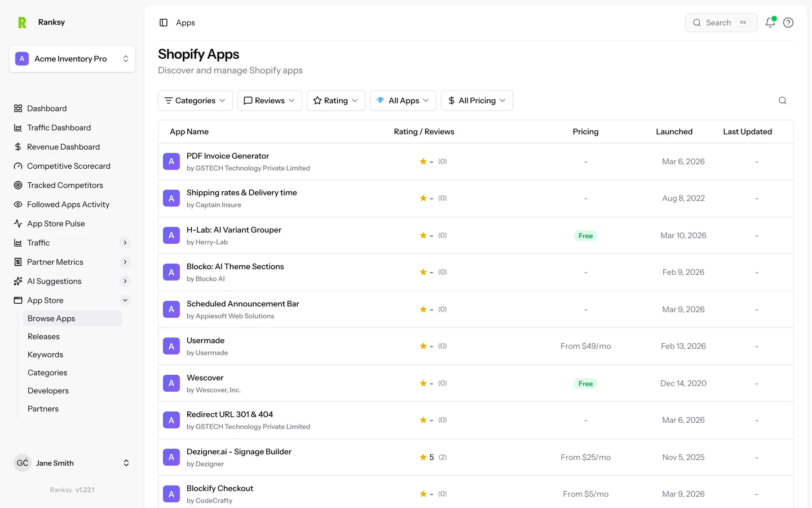Viewport: 812px width, 508px height.
Task: Sort by the Last Updated column header
Action: point(748,132)
